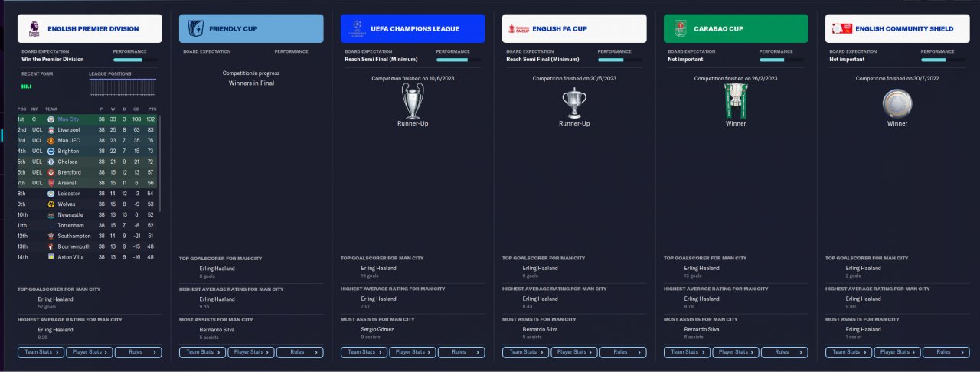Open Team Stats for English Premier Division
The height and width of the screenshot is (372, 980).
(41, 352)
